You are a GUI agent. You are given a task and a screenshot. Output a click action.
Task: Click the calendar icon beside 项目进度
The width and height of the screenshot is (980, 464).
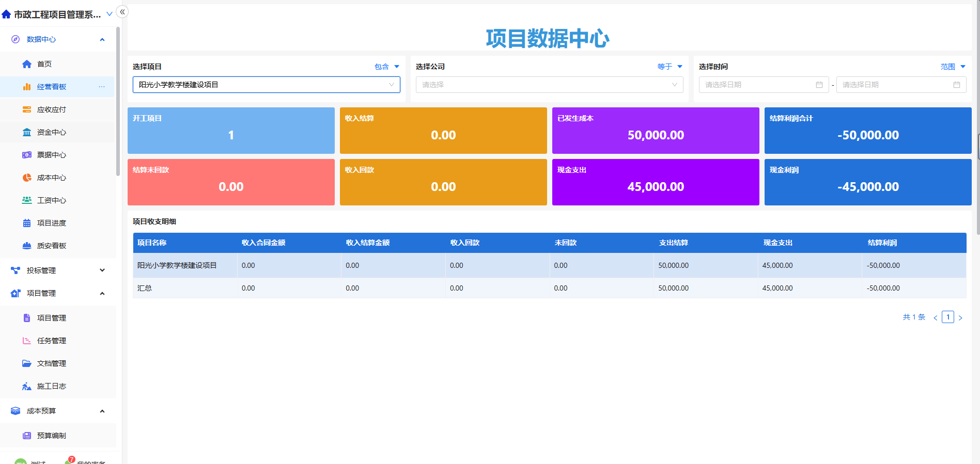tap(27, 223)
